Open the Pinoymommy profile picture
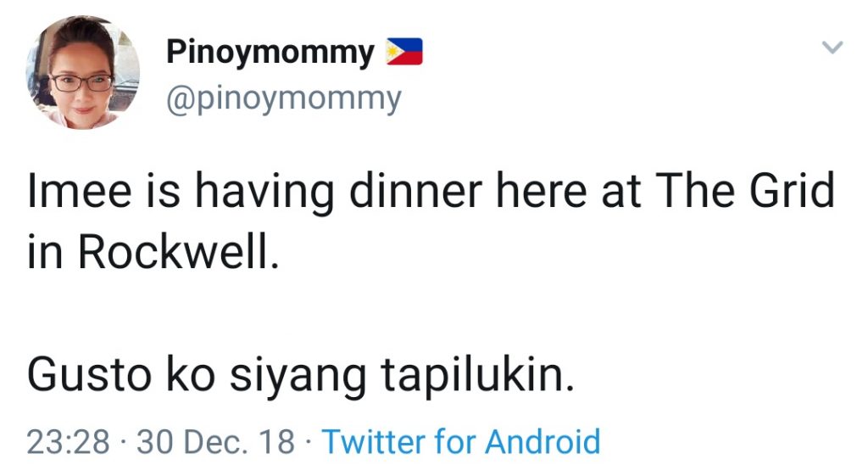868x476 pixels. (x=83, y=74)
